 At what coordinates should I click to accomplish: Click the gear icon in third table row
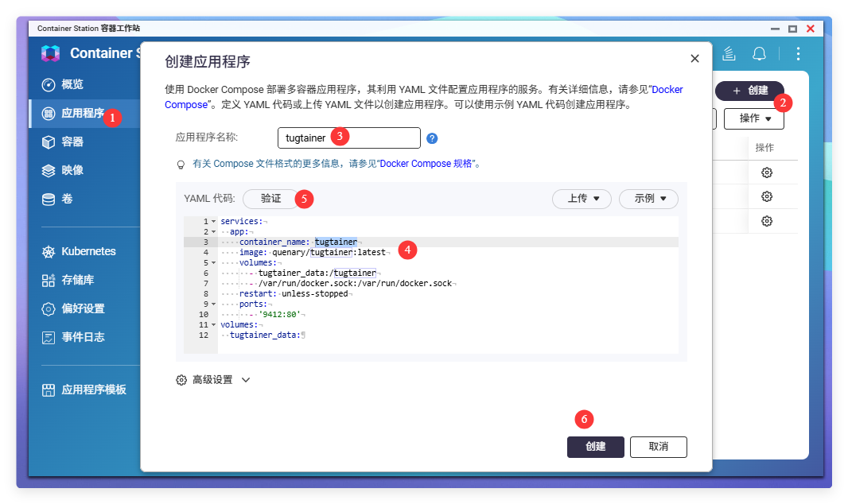point(767,221)
